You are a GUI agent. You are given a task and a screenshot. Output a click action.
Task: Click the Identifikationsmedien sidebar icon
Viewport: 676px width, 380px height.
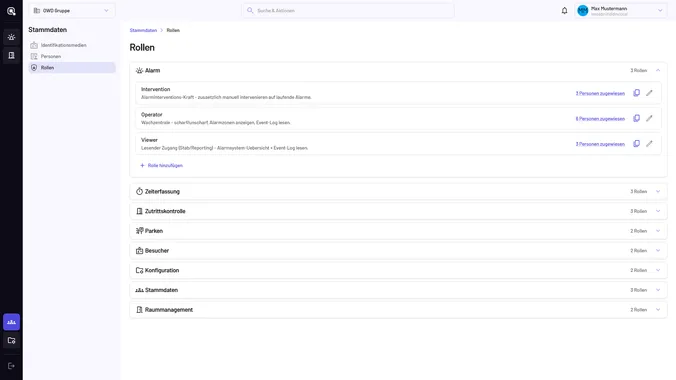click(x=34, y=45)
